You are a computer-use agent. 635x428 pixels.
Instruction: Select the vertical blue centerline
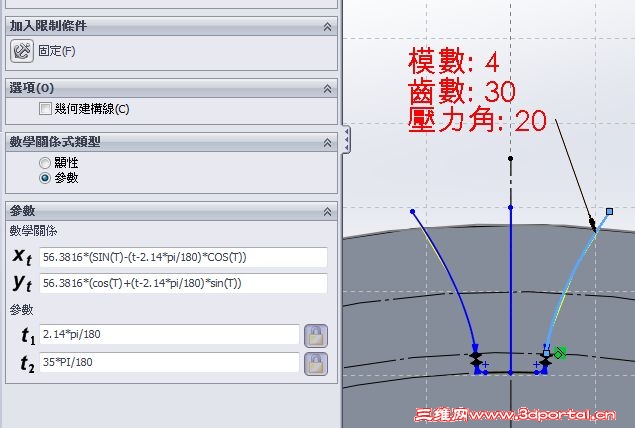point(511,290)
